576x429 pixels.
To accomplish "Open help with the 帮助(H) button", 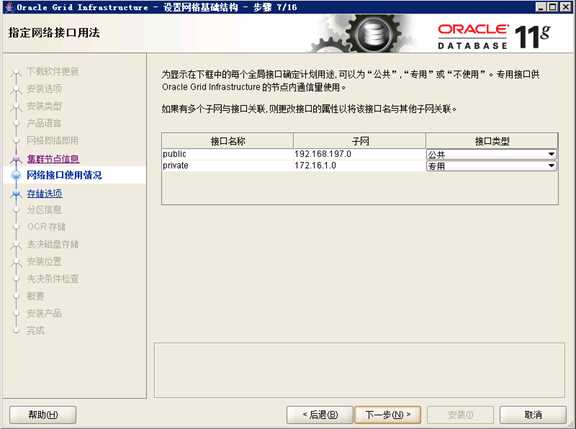I will coord(43,415).
